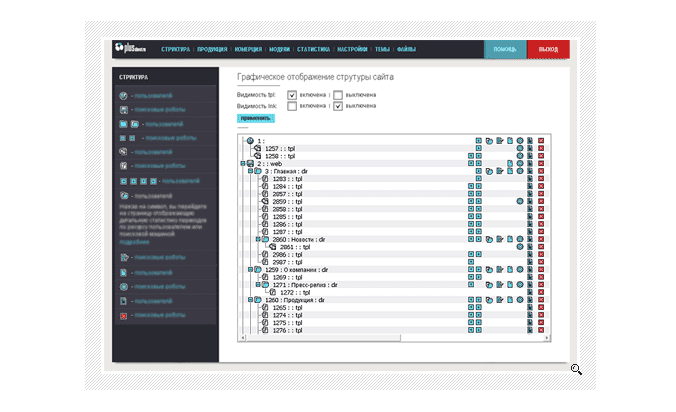This screenshot has height=412, width=676.
Task: Select tree row 1265 : : tpl
Action: tap(288, 308)
